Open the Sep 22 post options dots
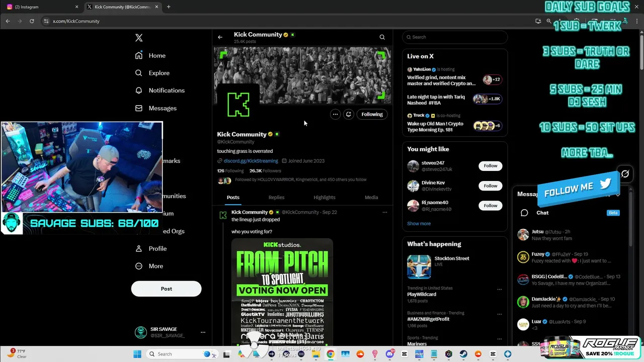Image resolution: width=644 pixels, height=362 pixels. 384,212
